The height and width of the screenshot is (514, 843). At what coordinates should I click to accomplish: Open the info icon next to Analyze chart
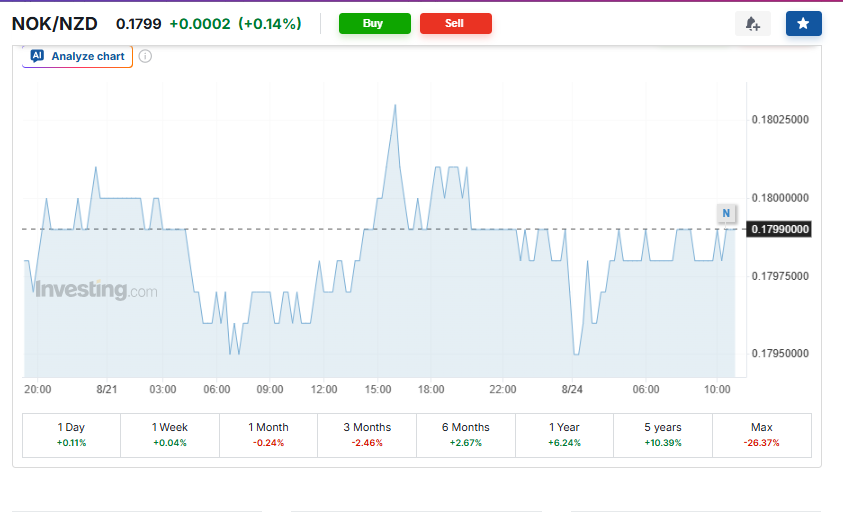[x=145, y=56]
